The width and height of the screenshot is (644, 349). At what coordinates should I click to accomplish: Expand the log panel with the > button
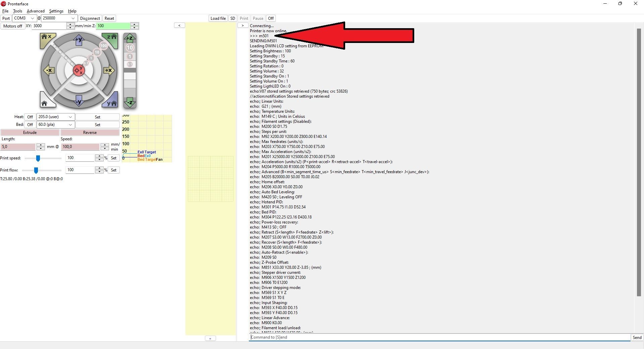pyautogui.click(x=243, y=26)
